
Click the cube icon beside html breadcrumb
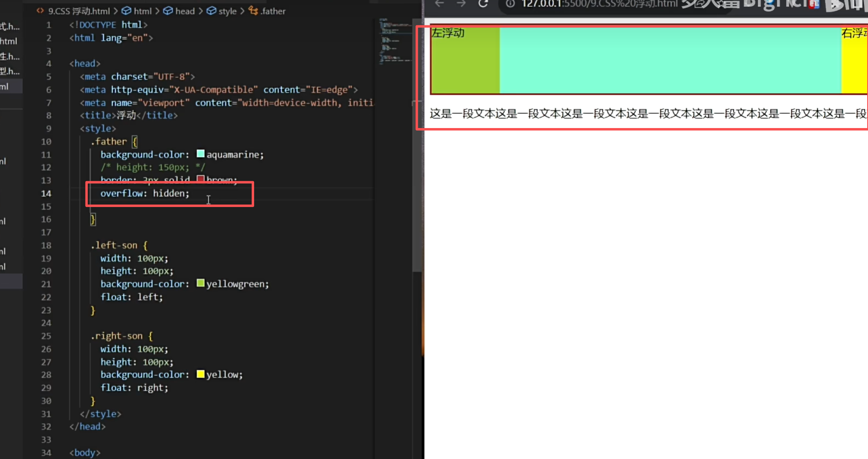coord(127,11)
